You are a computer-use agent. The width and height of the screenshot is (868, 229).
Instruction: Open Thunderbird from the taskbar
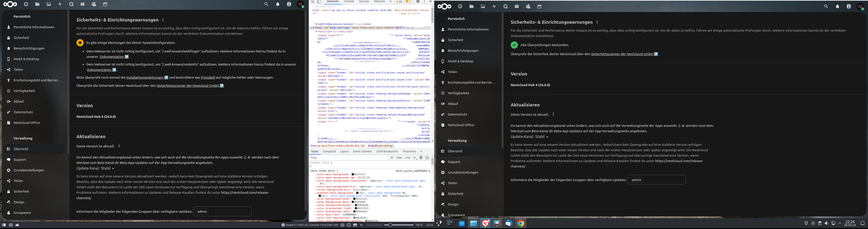509,223
